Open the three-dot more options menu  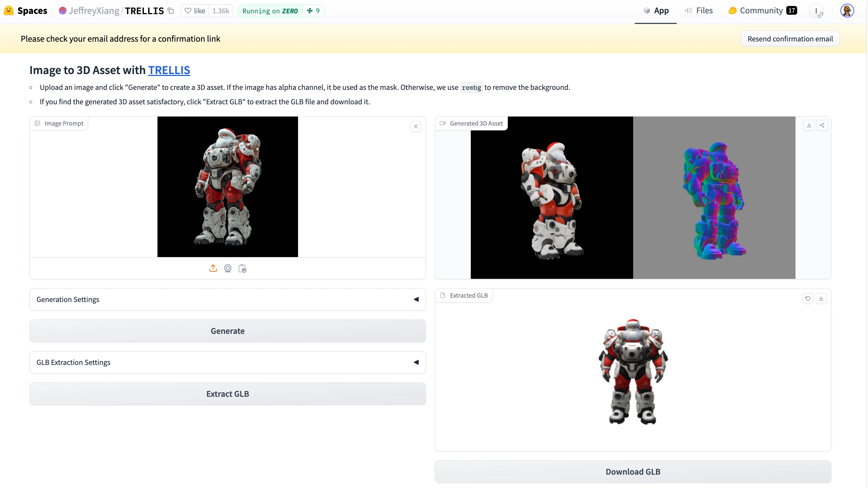tap(816, 11)
